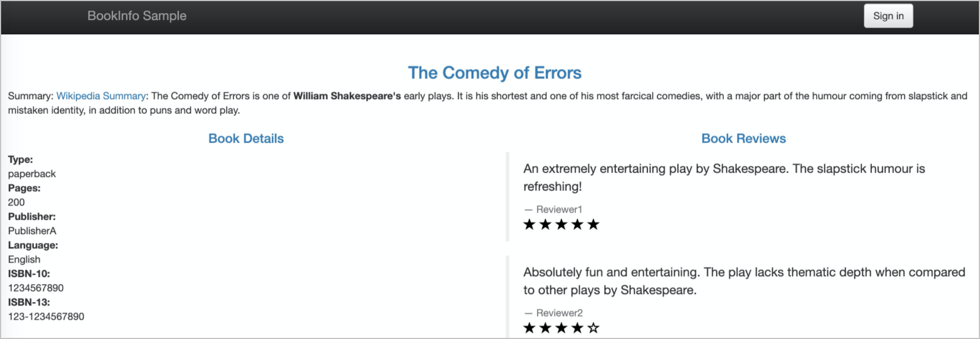Viewport: 980px width, 339px height.
Task: Click Reviewer2's empty fifth star
Action: point(594,328)
